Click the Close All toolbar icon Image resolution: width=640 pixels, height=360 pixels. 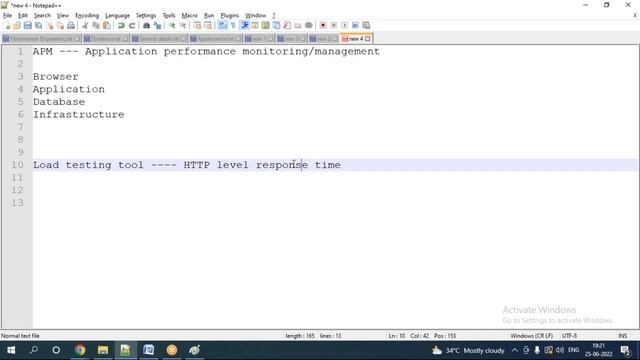click(60, 25)
